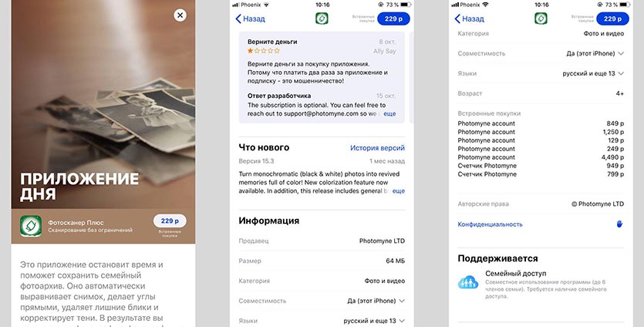The image size is (644, 327).
Task: Expand Совместимость chevron in middle screen
Action: tap(402, 301)
